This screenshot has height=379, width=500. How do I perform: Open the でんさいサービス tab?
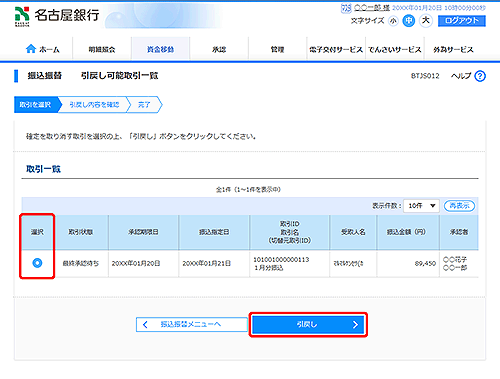(395, 49)
